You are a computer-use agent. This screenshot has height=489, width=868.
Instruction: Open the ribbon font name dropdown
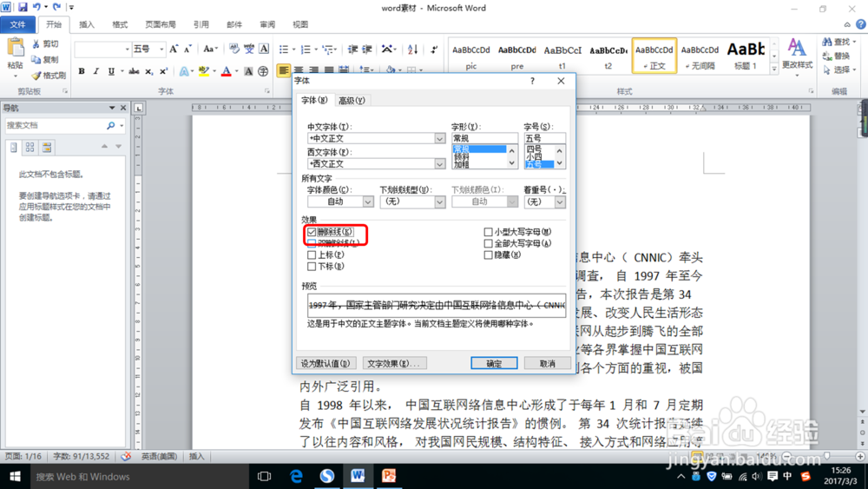pyautogui.click(x=128, y=50)
